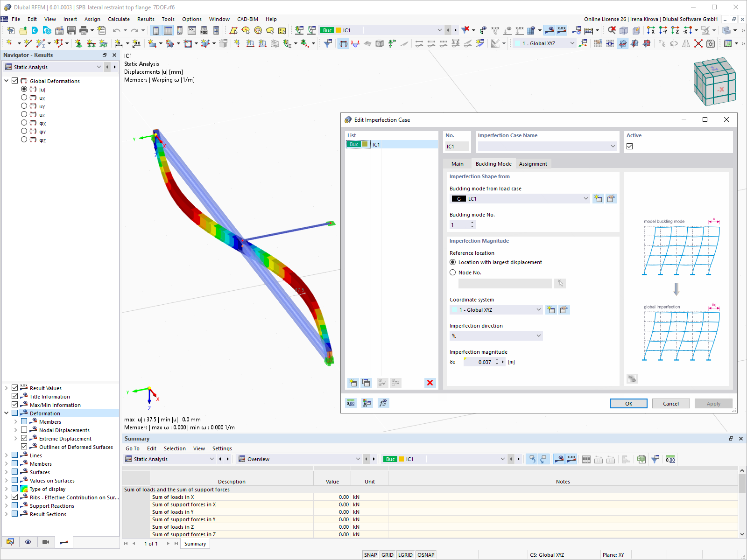Image resolution: width=747 pixels, height=560 pixels.
Task: Switch to Main tab in dialog
Action: coord(458,164)
